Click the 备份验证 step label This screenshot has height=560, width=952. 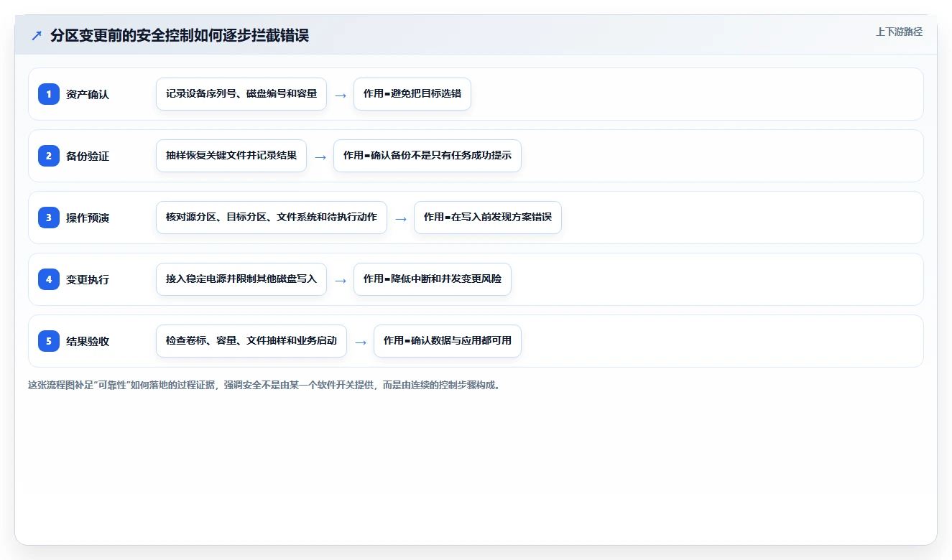tap(88, 156)
